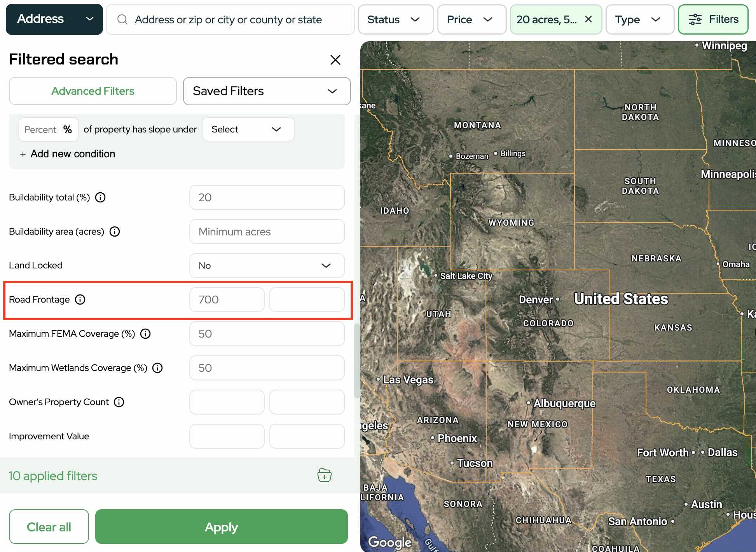This screenshot has height=552, width=756.
Task: Open the Status filter menu
Action: point(395,19)
